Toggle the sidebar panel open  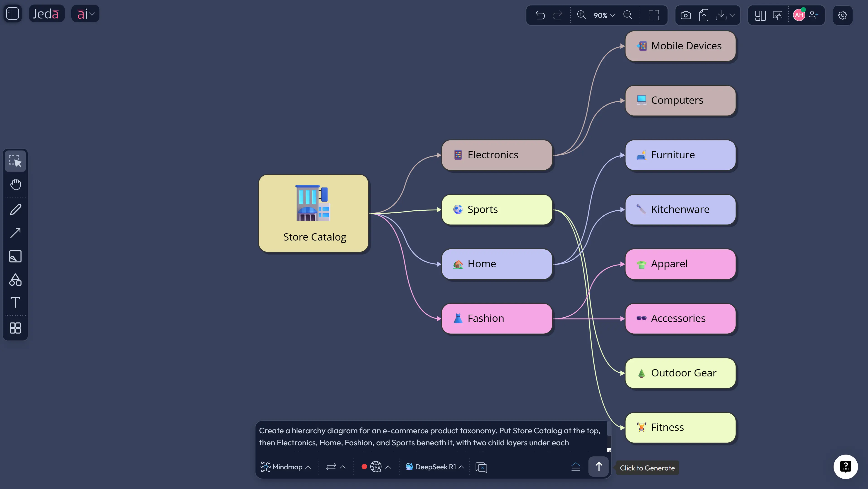(x=12, y=14)
